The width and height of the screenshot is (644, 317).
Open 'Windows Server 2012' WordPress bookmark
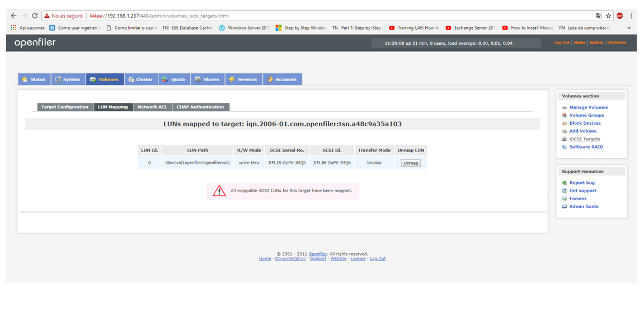[x=245, y=28]
